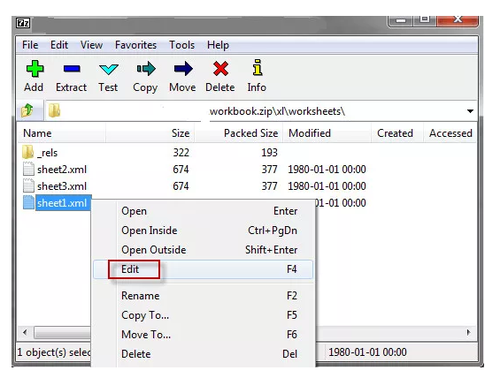
Task: Open the Tools menu
Action: tap(182, 45)
